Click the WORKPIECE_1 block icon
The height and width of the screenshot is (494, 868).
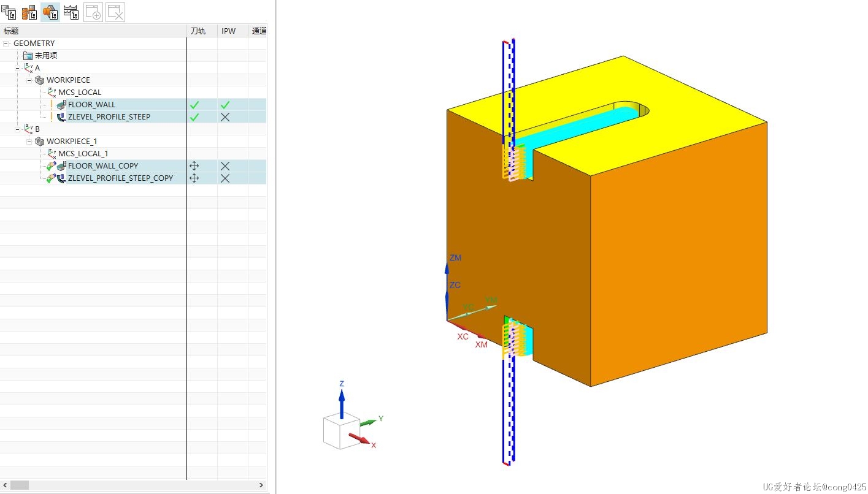coord(39,142)
